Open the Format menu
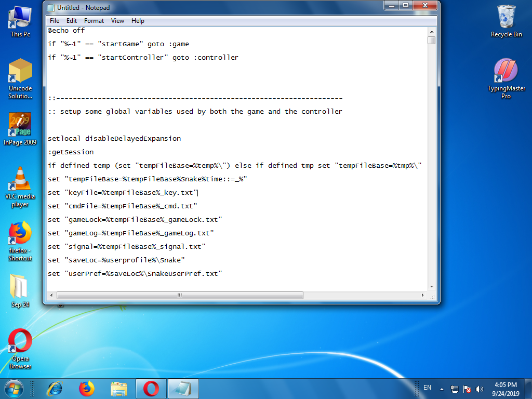The width and height of the screenshot is (532, 399). coord(94,21)
